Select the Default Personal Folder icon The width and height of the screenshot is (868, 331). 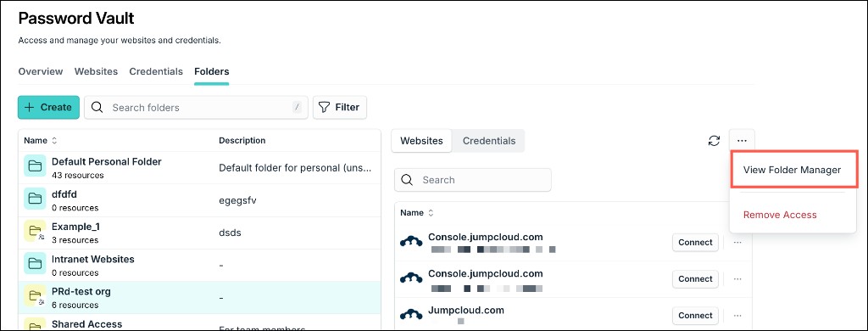35,166
